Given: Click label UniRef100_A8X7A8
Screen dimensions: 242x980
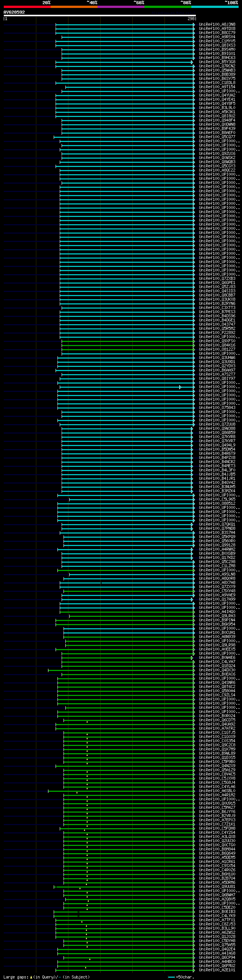Looking at the screenshot, I should [x=217, y=583].
